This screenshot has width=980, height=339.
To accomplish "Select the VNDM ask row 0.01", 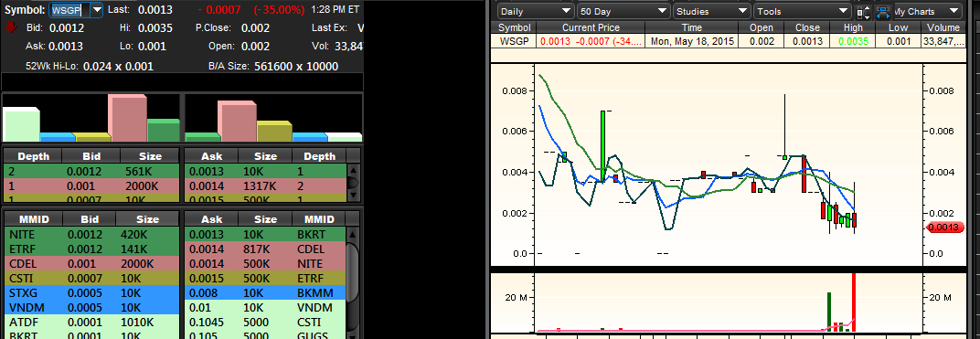I will 266,307.
